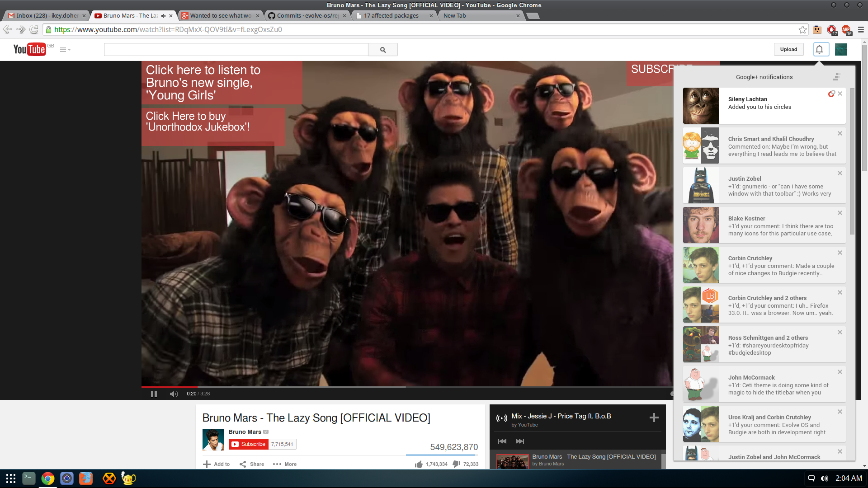Bookmark this page with the star icon
The image size is (868, 488).
pos(802,29)
